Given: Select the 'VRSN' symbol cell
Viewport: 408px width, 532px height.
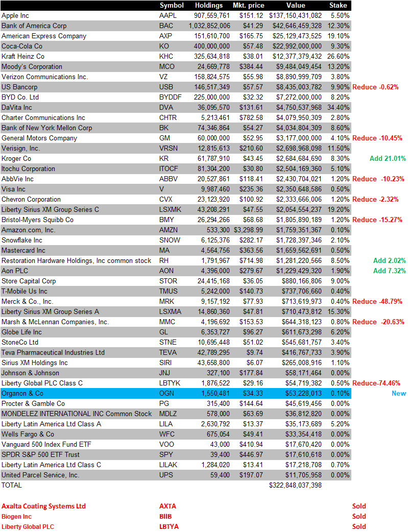Looking at the screenshot, I should point(169,148).
